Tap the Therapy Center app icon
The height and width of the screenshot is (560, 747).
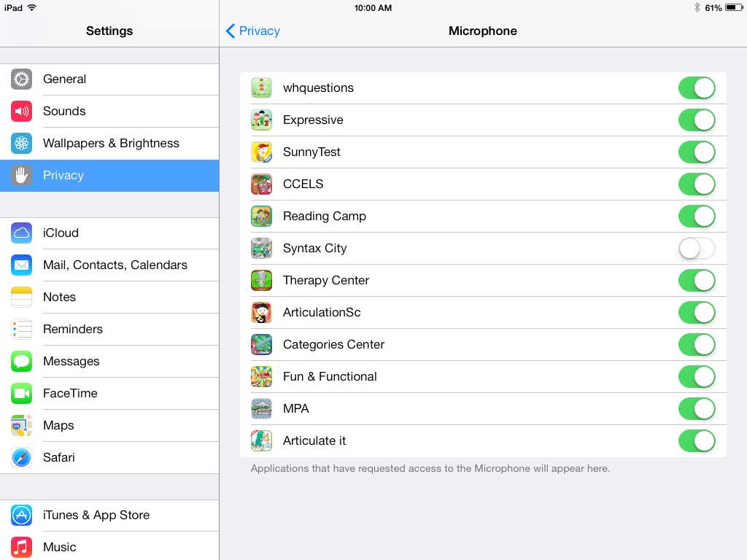point(262,281)
